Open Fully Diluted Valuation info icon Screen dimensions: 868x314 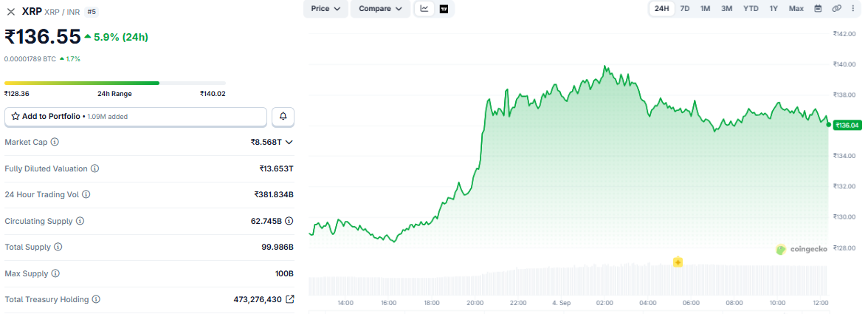click(94, 168)
